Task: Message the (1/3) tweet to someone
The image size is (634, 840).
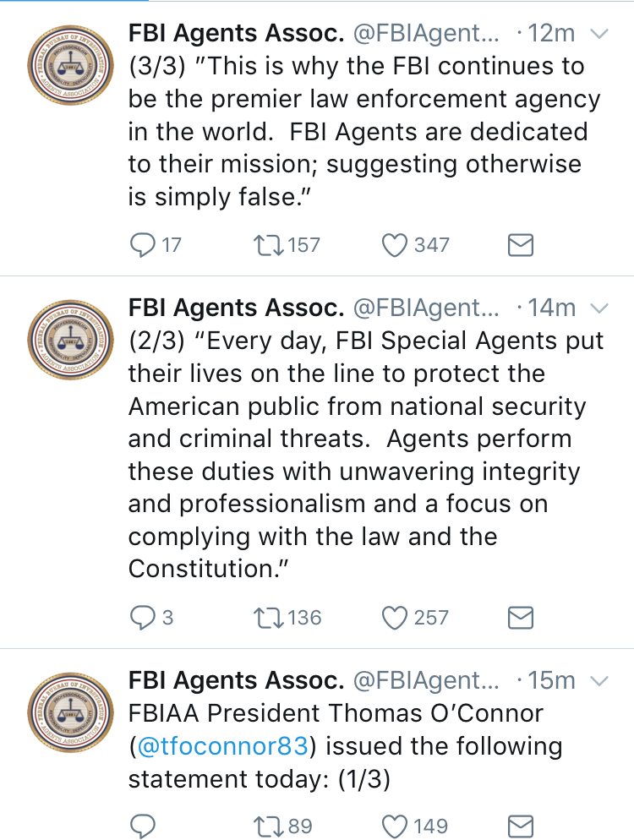Action: 520,825
